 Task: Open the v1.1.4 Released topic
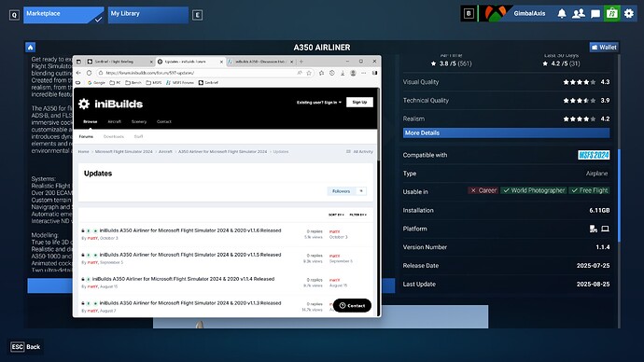(x=183, y=279)
